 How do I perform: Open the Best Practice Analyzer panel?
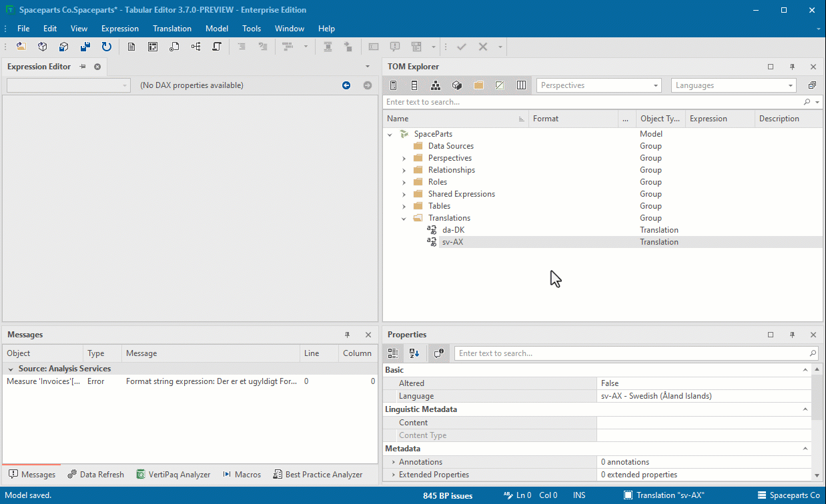pos(318,474)
